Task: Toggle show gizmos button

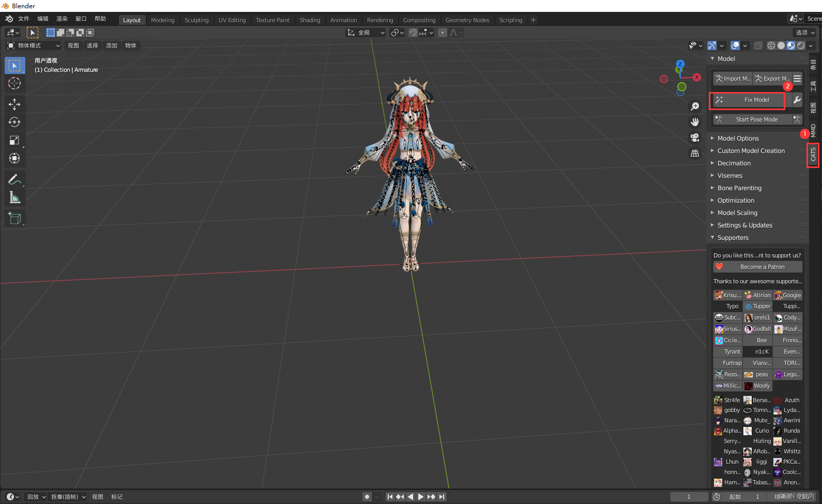Action: (712, 45)
